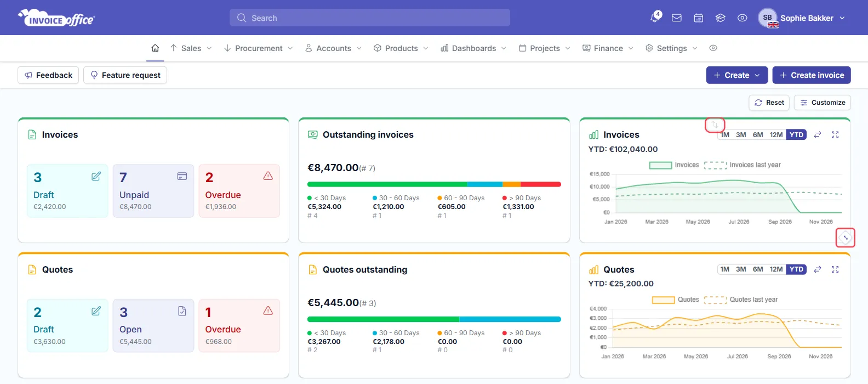Screen dimensions: 868x384
Task: Click the Unpaid invoices card icon
Action: tap(182, 176)
